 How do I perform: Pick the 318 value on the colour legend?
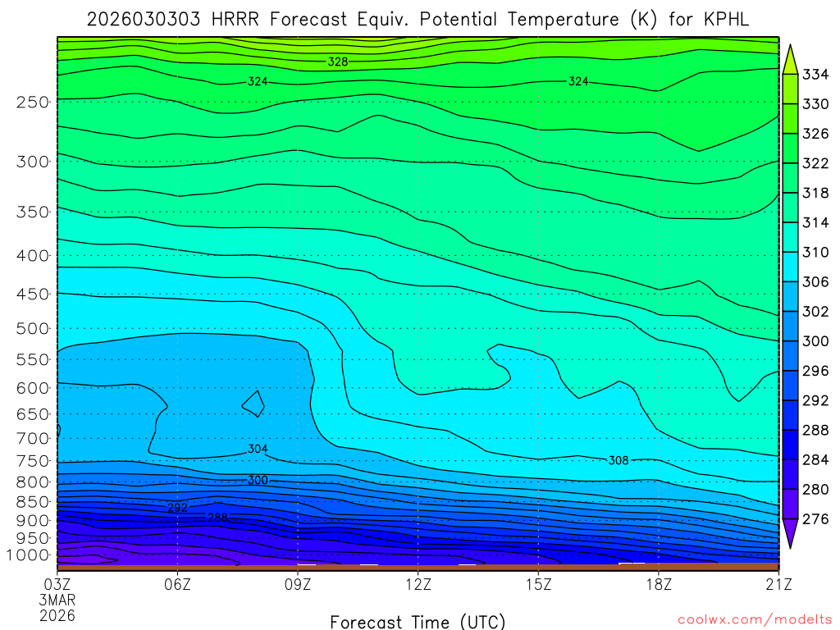click(815, 193)
